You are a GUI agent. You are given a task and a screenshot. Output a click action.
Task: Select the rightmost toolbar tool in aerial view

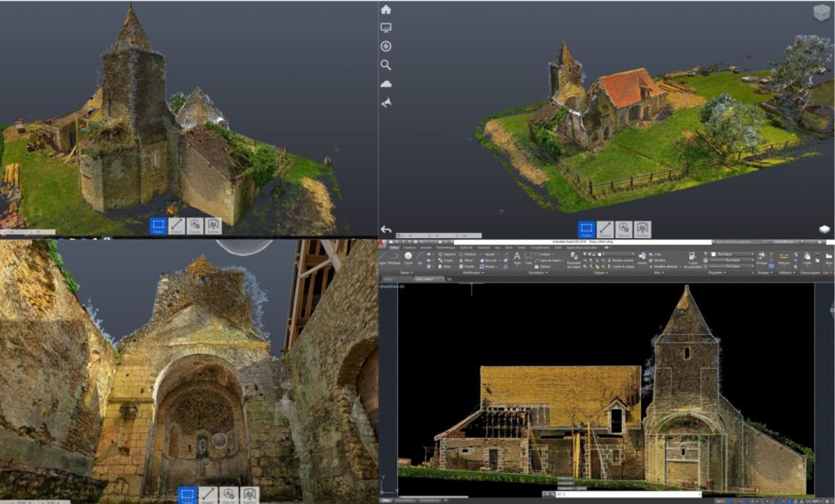point(643,229)
